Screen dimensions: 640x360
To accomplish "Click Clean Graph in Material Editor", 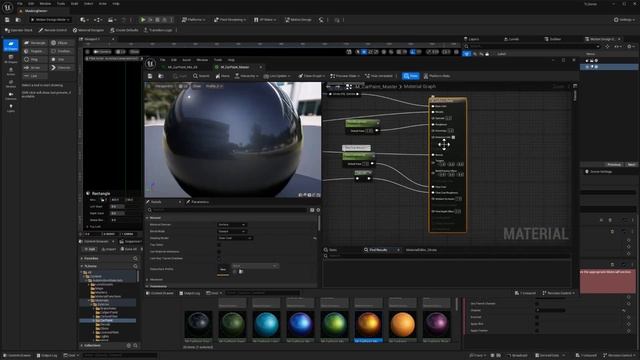I will click(x=312, y=76).
